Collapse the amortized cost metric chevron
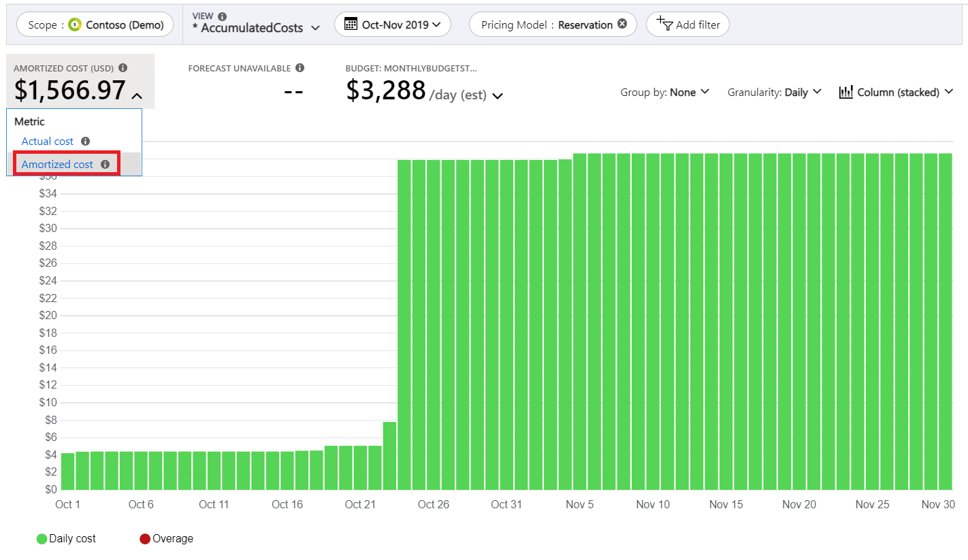968x560 pixels. point(137,96)
